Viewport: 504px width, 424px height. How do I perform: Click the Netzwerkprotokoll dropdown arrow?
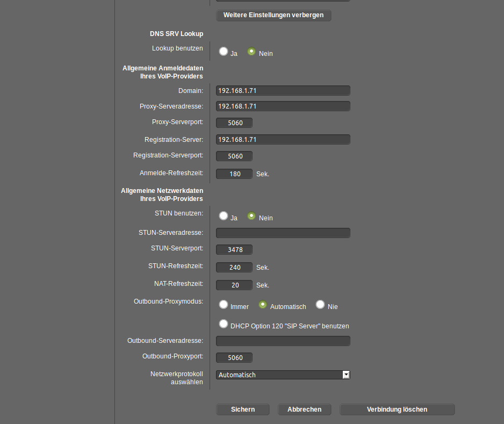tap(345, 375)
